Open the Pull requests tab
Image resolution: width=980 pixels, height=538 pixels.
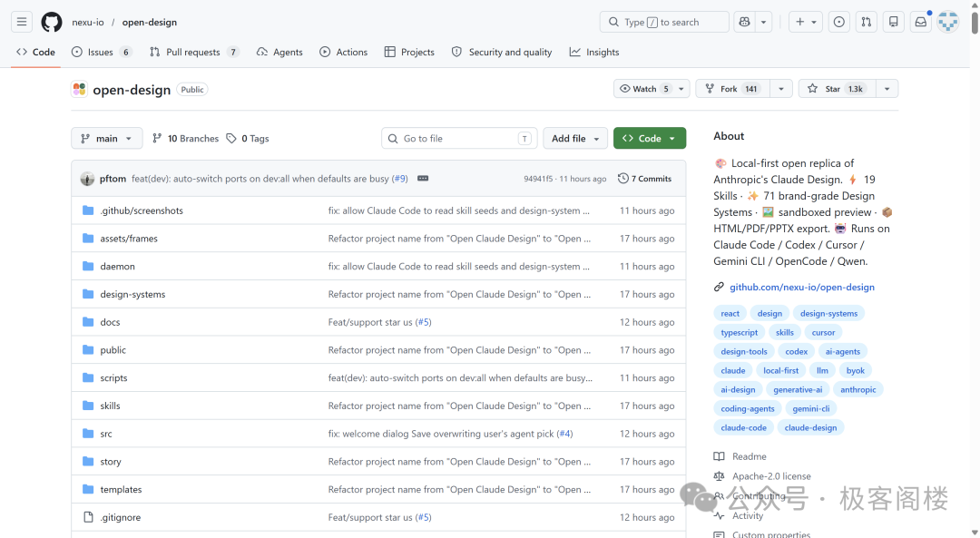194,52
